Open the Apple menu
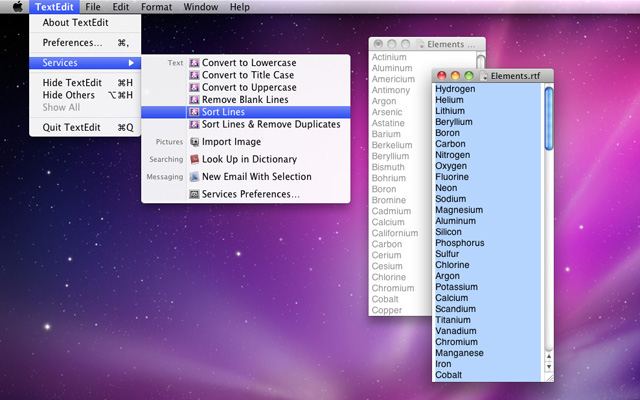The image size is (640, 400). tap(16, 7)
